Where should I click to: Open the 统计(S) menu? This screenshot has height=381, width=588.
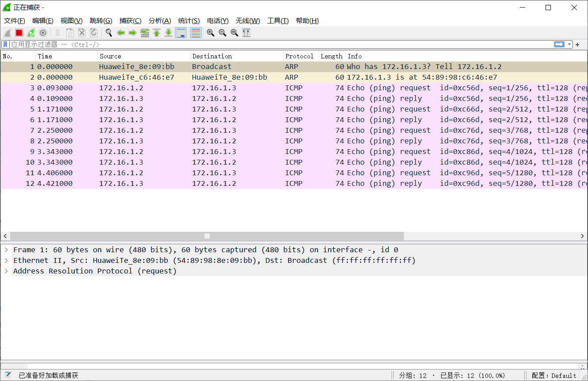(x=189, y=21)
